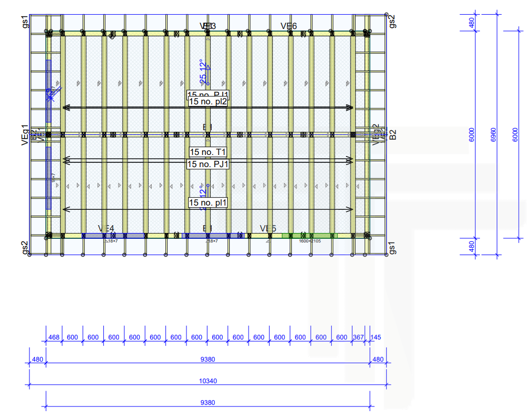The height and width of the screenshot is (418, 532).
Task: Click the 10340 overall width dimension
Action: (x=208, y=381)
